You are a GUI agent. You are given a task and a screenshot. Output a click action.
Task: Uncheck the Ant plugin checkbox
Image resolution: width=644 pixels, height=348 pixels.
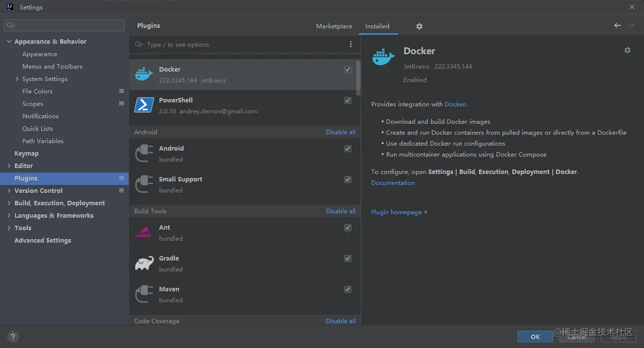tap(348, 228)
